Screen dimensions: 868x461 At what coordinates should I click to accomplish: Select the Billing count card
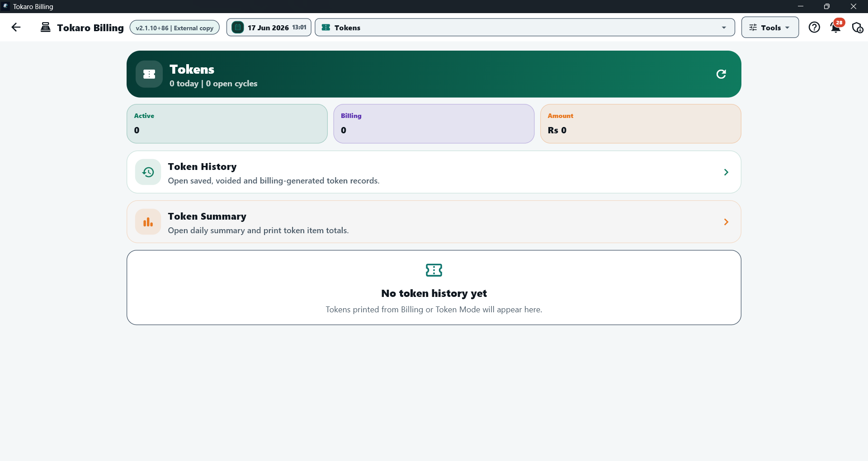point(434,124)
